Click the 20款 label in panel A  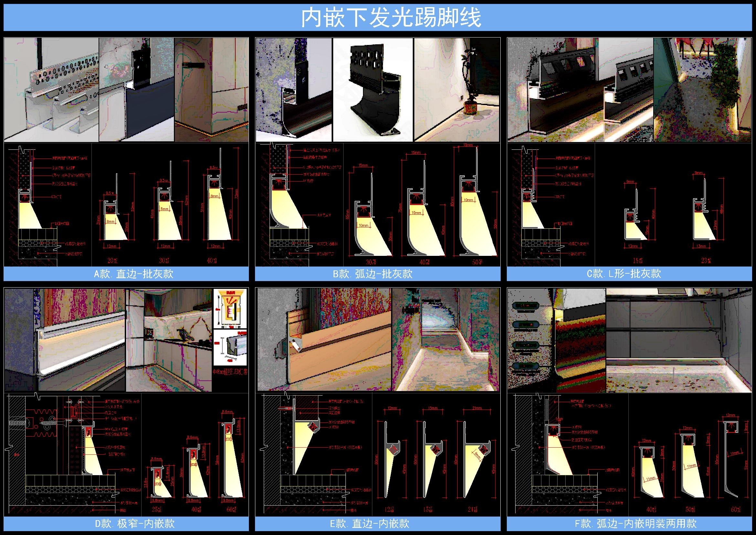112,261
